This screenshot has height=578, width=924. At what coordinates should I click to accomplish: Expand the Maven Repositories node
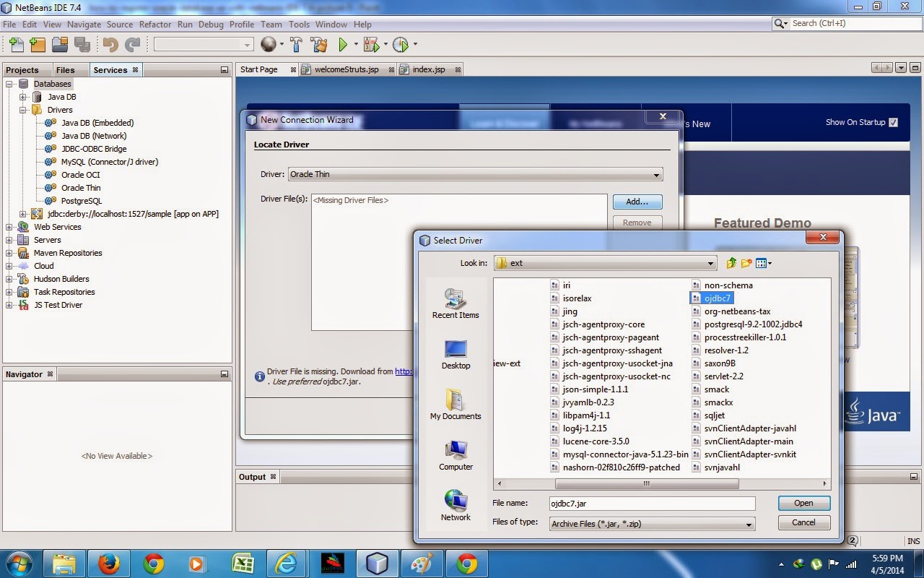[10, 253]
